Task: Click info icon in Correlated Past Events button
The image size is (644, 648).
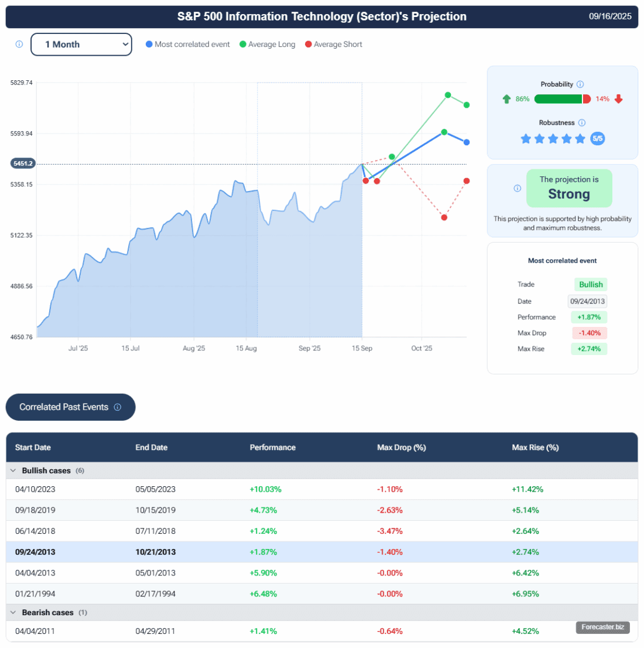Action: [x=118, y=407]
